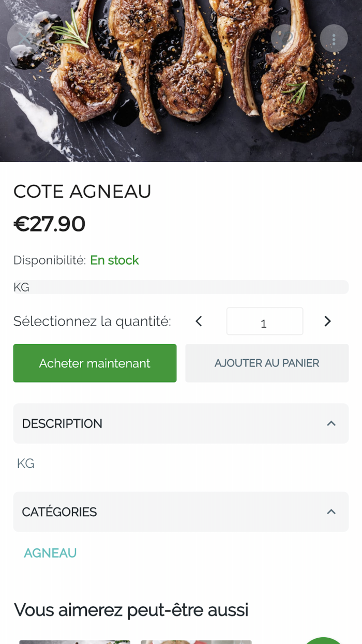Screen dimensions: 362x644
Task: Click the DESCRIPTION chevron icon
Action: (x=331, y=423)
